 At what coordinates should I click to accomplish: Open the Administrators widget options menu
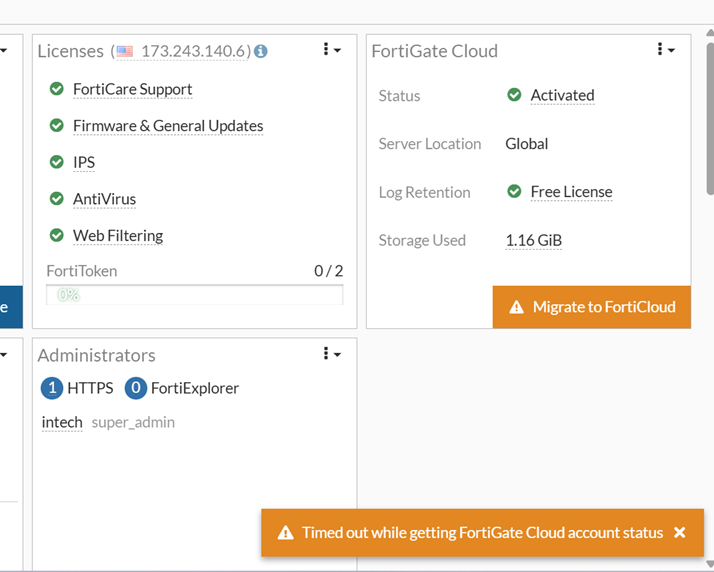331,354
